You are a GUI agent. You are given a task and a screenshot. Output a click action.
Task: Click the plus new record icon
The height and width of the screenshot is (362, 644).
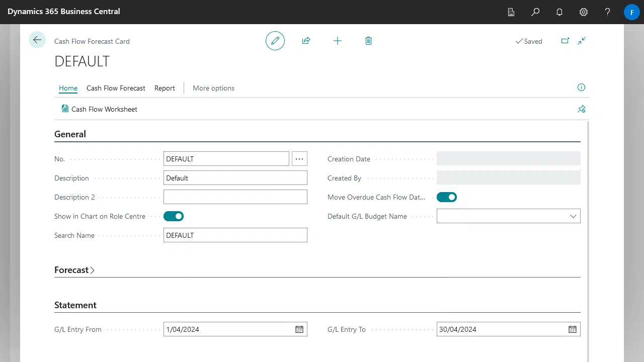pos(338,41)
